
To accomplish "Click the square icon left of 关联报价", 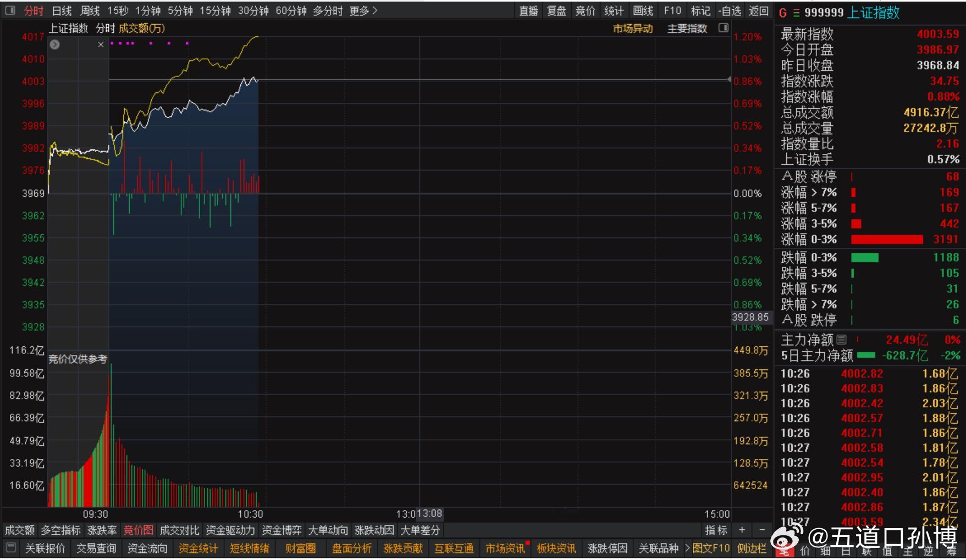I will [x=10, y=548].
